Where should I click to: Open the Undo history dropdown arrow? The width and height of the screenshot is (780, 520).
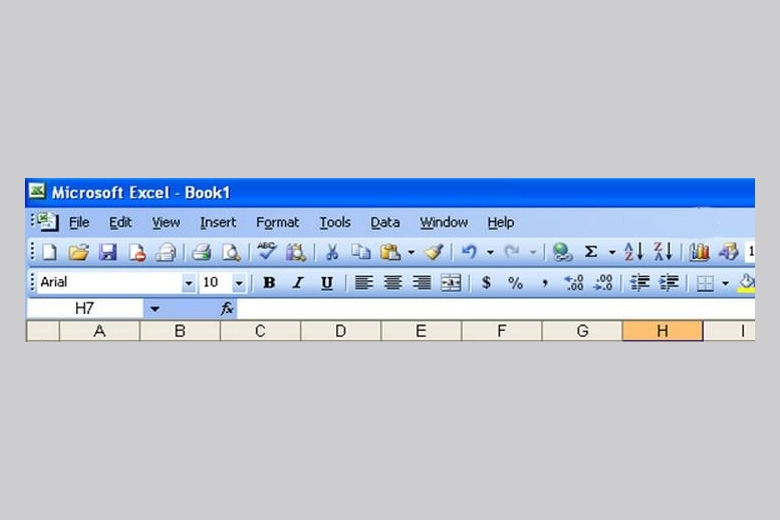[490, 252]
